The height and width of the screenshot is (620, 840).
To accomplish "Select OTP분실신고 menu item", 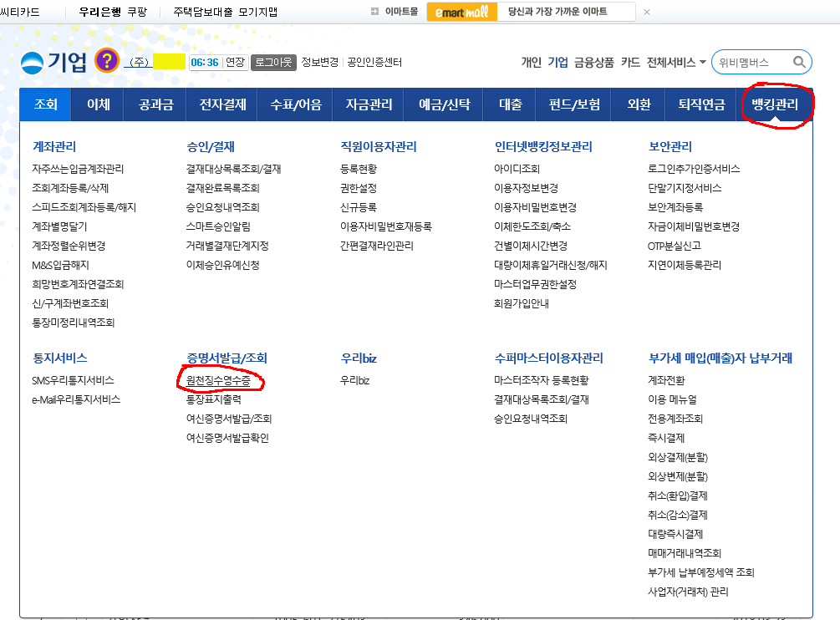I will click(x=675, y=246).
